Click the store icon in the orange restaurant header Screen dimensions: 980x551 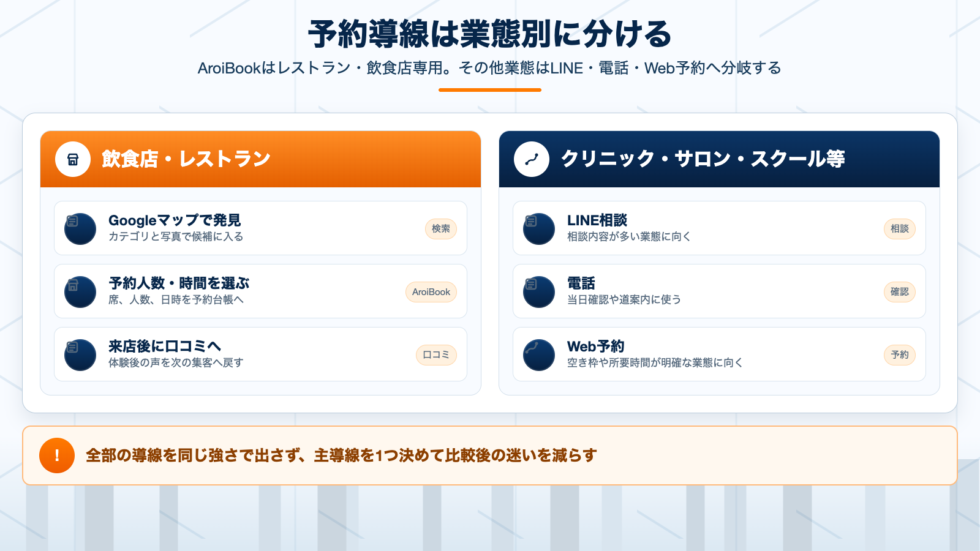(73, 159)
